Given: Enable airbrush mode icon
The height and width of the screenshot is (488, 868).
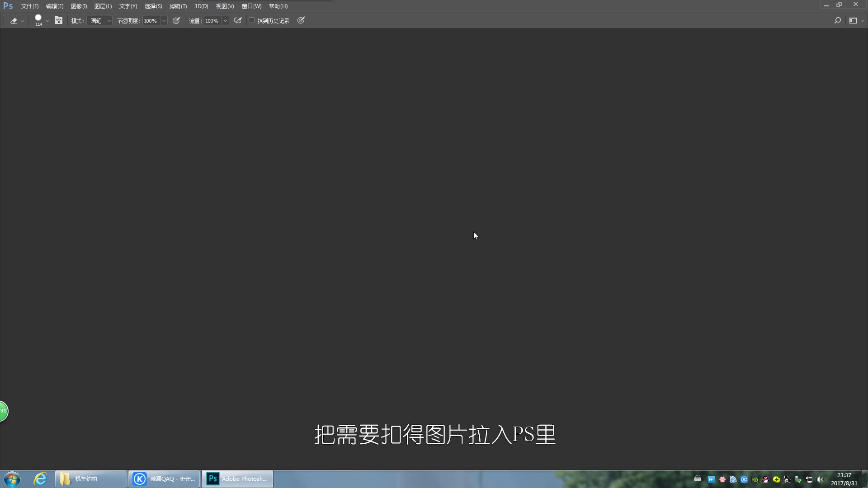Looking at the screenshot, I should [x=238, y=20].
